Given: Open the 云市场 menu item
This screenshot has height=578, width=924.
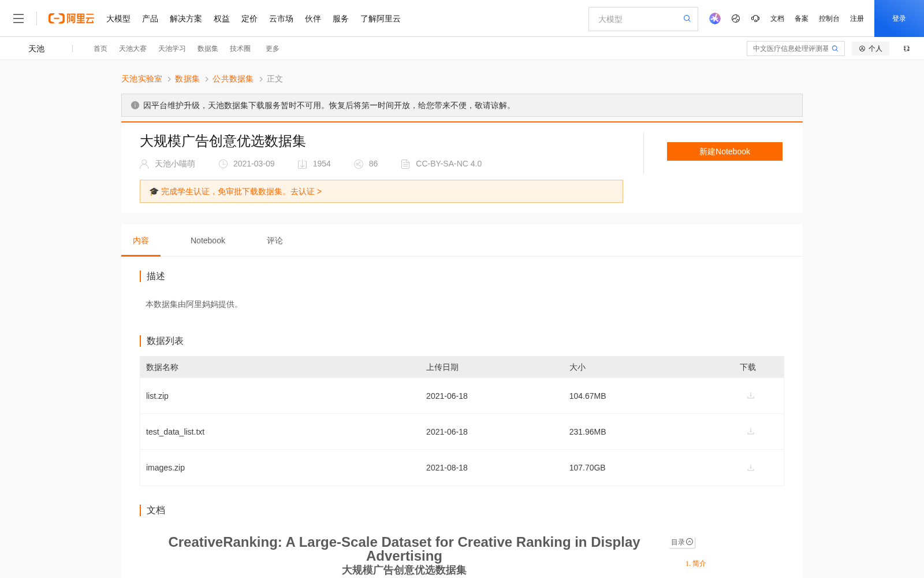Looking at the screenshot, I should tap(281, 18).
